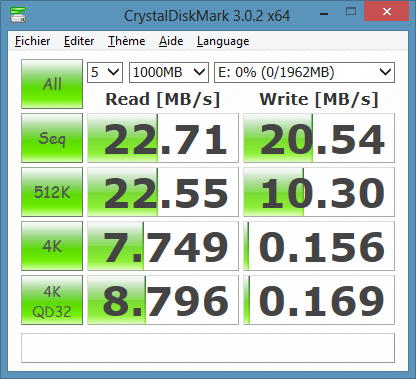Click the Read [MB/s] column header
This screenshot has height=379, width=416.
(163, 99)
